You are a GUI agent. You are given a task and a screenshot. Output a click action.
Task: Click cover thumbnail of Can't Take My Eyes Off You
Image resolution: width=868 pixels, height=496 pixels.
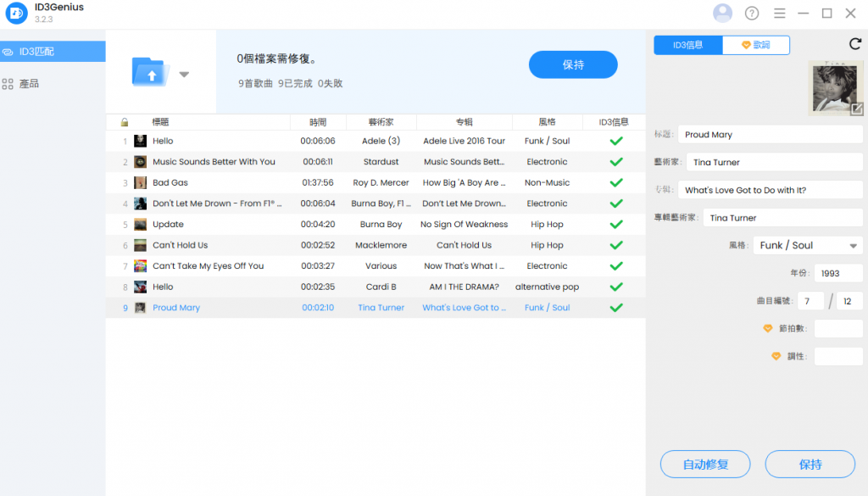(x=141, y=265)
